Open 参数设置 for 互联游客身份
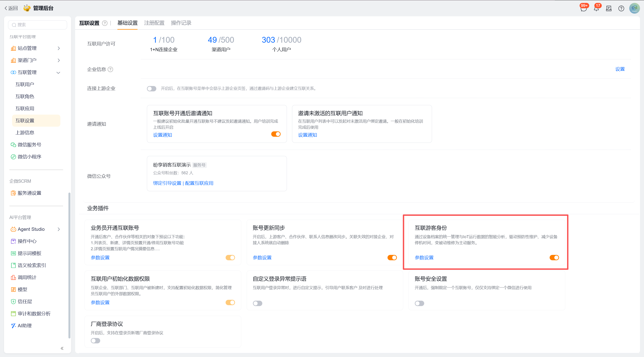644x357 pixels. point(424,258)
